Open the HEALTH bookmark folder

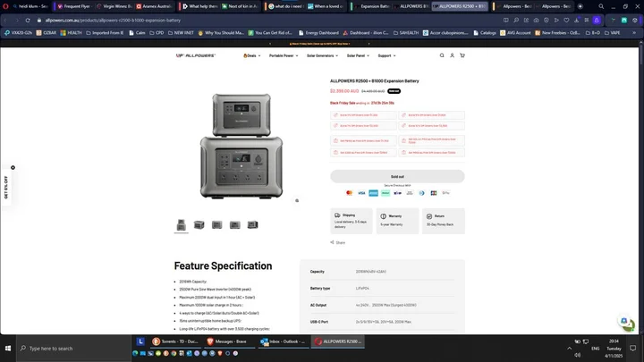tap(71, 32)
